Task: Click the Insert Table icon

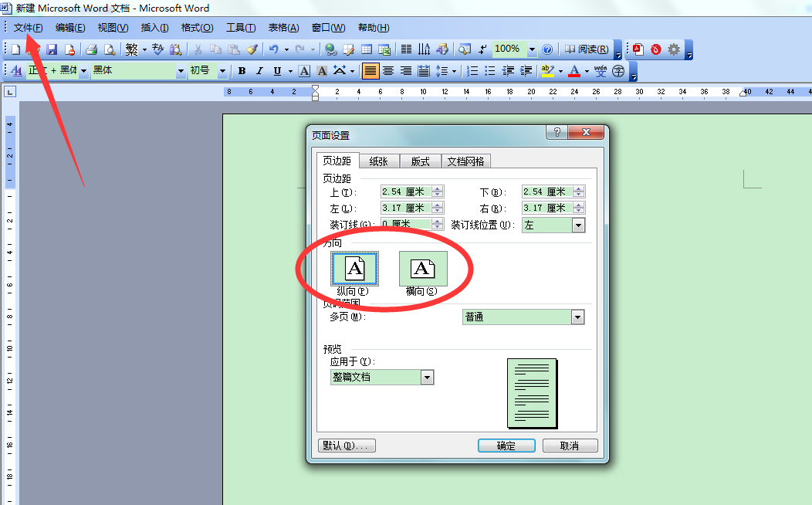Action: [x=367, y=49]
